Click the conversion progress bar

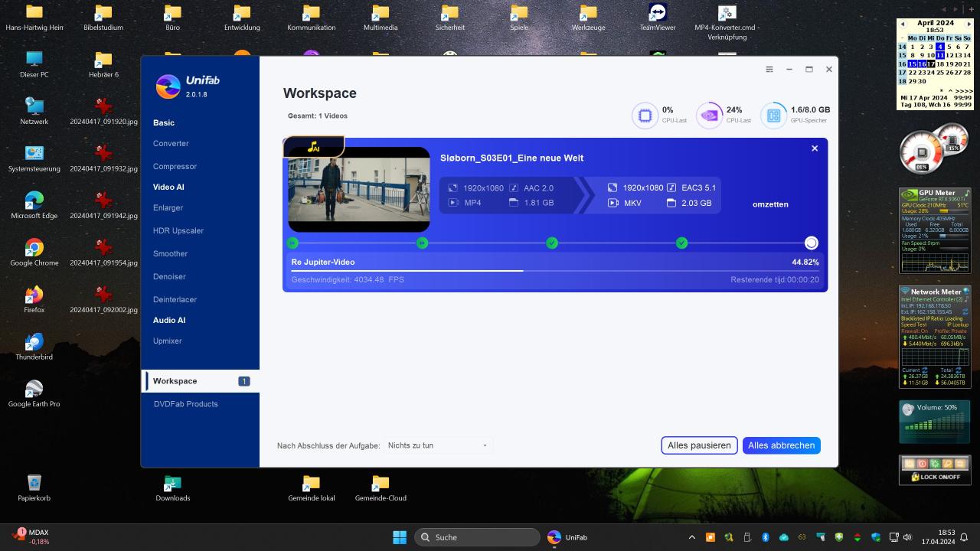(555, 270)
